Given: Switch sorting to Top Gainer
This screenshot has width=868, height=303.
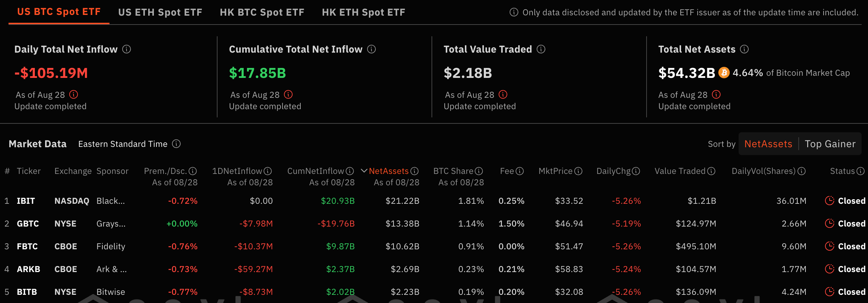Looking at the screenshot, I should pyautogui.click(x=830, y=144).
